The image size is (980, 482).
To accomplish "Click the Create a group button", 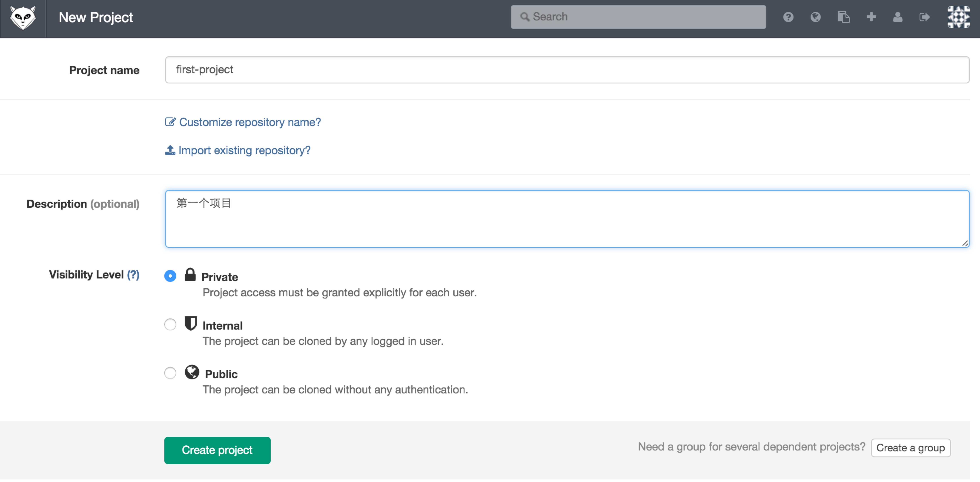I will point(910,448).
